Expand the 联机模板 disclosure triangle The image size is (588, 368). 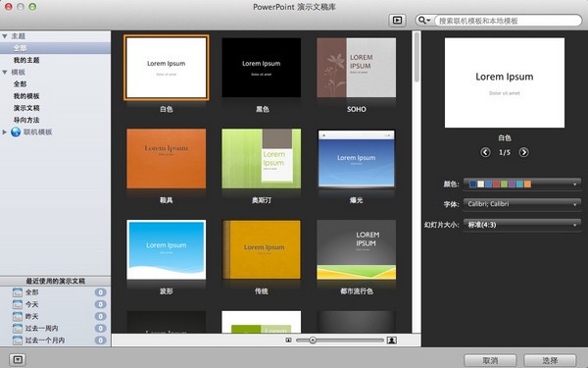[x=5, y=132]
